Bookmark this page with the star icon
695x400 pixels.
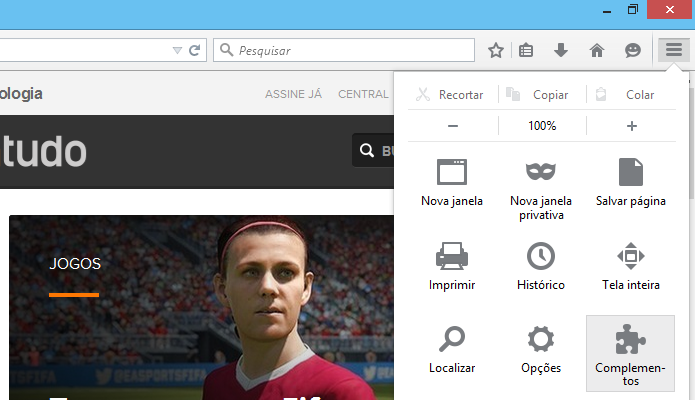[496, 50]
